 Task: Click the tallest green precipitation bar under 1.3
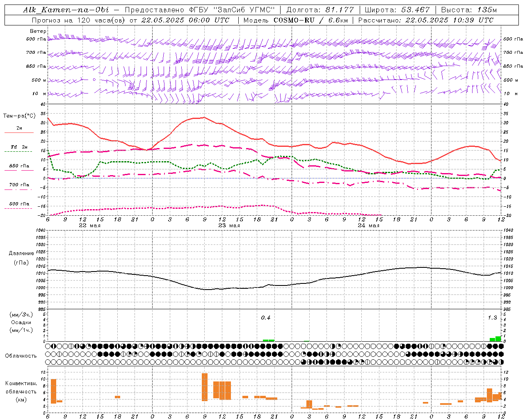(x=498, y=339)
